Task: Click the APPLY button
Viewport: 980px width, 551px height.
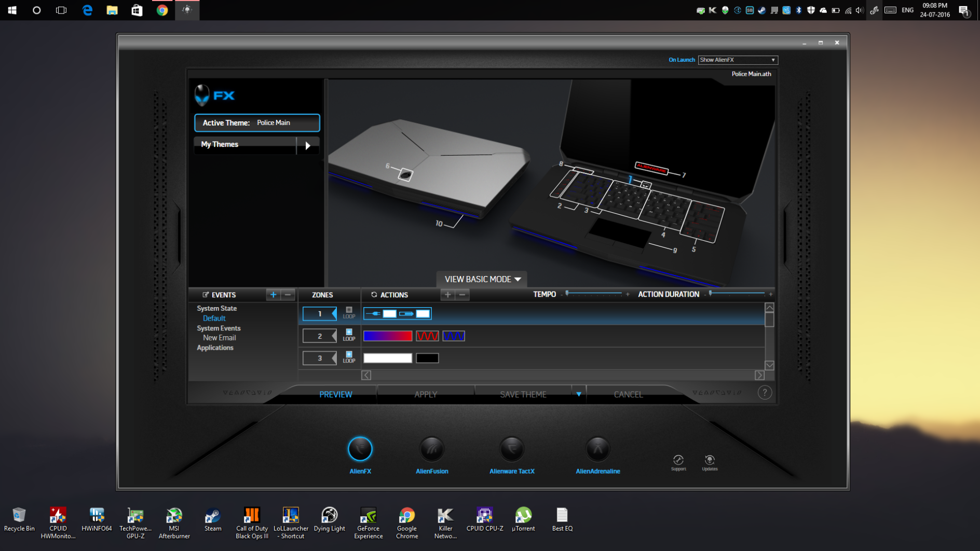Action: pyautogui.click(x=426, y=395)
